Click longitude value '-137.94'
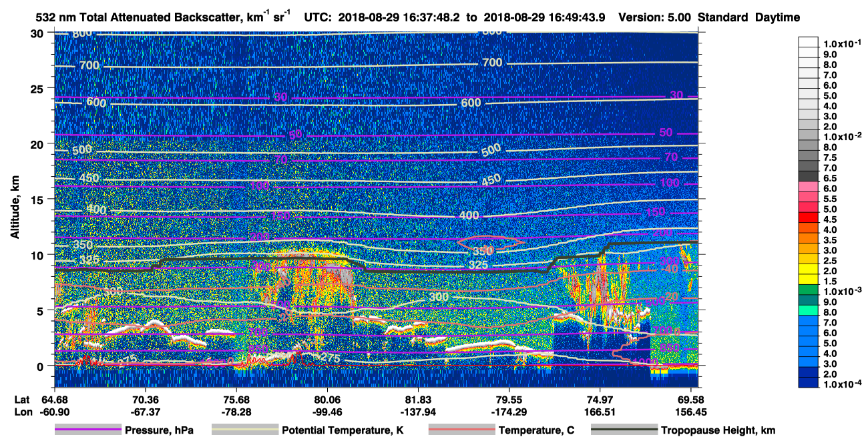This screenshot has height=445, width=868. [418, 412]
